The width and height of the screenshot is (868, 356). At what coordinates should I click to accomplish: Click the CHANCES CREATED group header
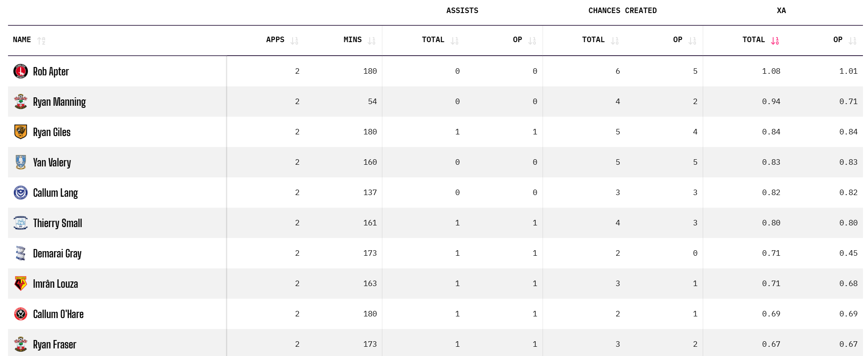[x=622, y=11]
